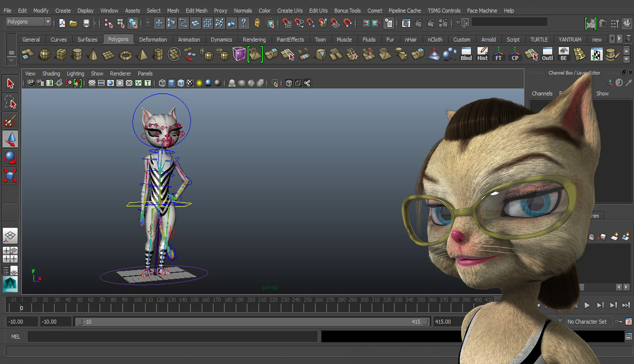Click the playback end field showing 415.00
Viewport: 634px width, 364px height.
[447, 322]
